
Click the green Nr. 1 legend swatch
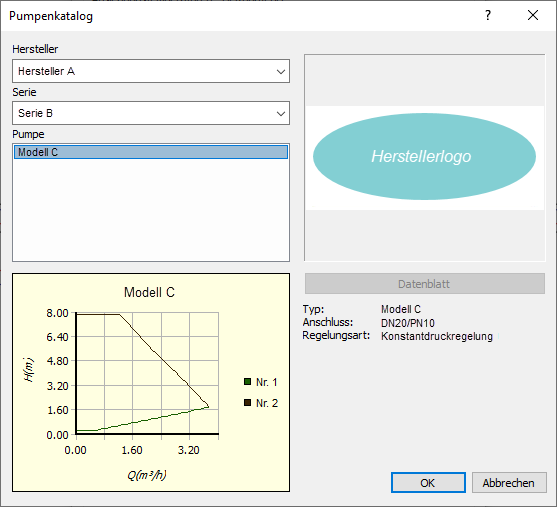point(248,382)
